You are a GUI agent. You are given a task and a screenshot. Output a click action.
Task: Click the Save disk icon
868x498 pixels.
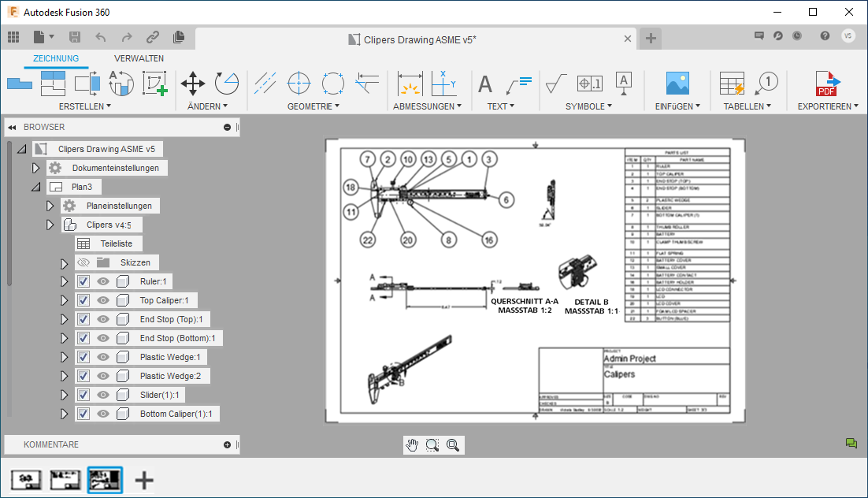click(x=75, y=37)
